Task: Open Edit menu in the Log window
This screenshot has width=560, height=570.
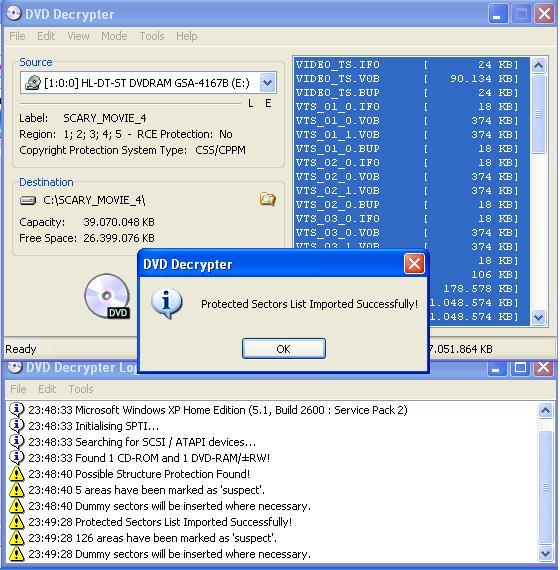Action: coord(47,389)
